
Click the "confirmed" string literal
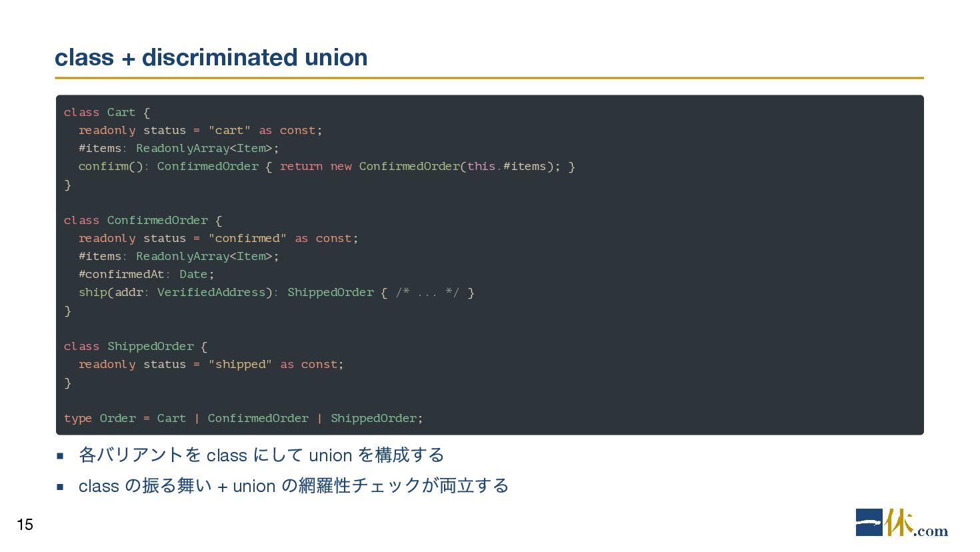click(247, 238)
